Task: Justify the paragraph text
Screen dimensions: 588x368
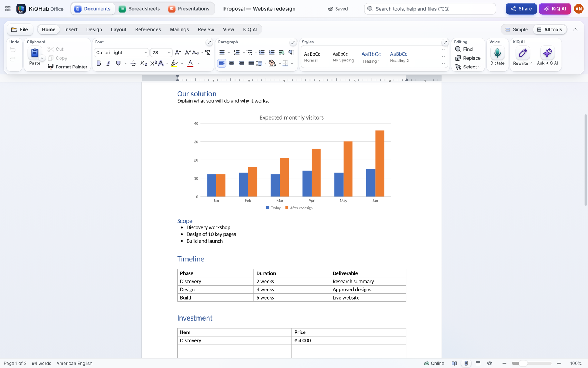Action: coord(251,63)
